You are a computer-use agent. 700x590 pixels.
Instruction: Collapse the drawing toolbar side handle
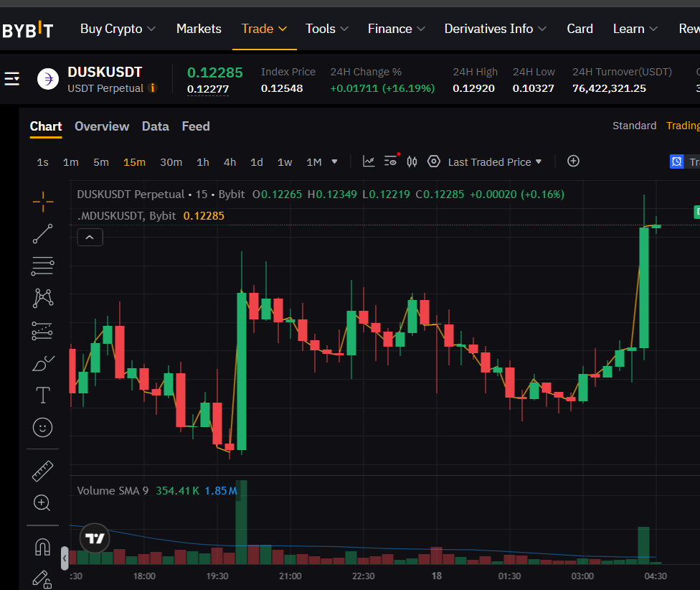tap(65, 558)
